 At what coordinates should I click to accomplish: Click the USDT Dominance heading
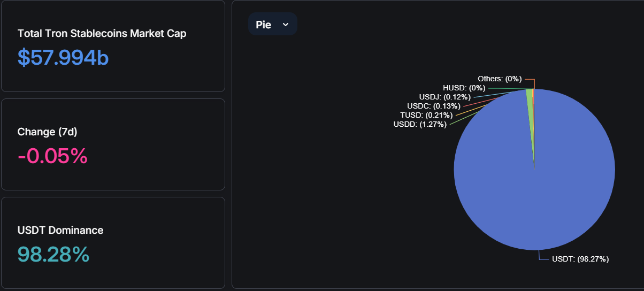click(60, 230)
